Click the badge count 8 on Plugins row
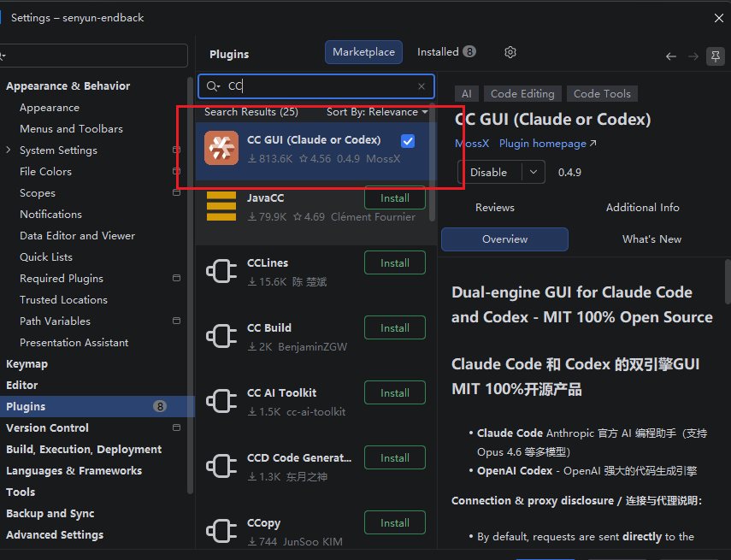 point(160,407)
